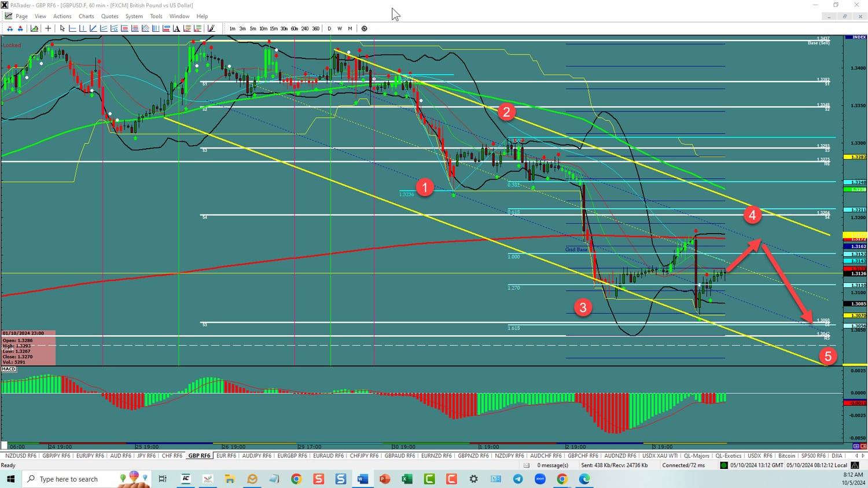Switch to EURGBP RF6 tab

click(292, 456)
